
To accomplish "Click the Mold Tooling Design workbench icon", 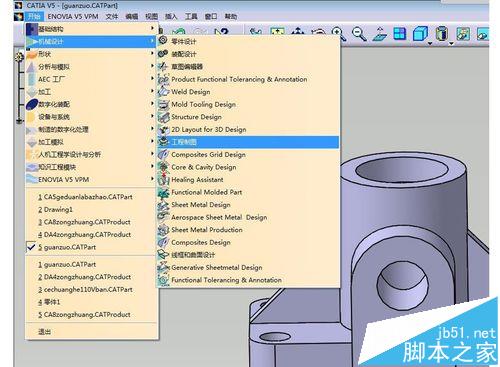I will pyautogui.click(x=163, y=104).
